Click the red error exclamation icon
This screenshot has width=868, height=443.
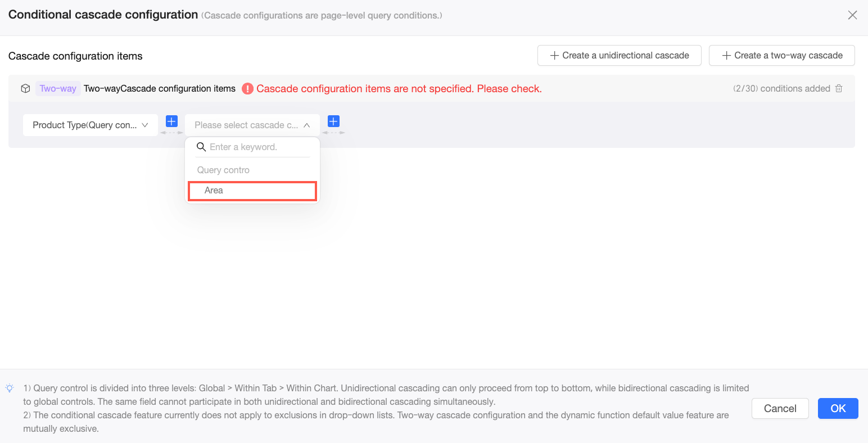[247, 89]
